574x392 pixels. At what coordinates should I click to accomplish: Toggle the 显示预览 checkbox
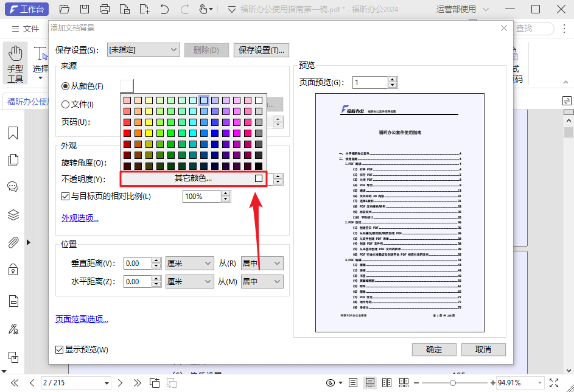(59, 349)
